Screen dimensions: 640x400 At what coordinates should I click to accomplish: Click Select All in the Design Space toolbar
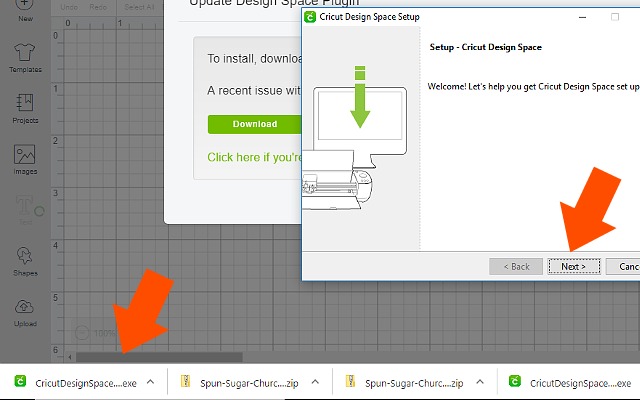(x=139, y=7)
